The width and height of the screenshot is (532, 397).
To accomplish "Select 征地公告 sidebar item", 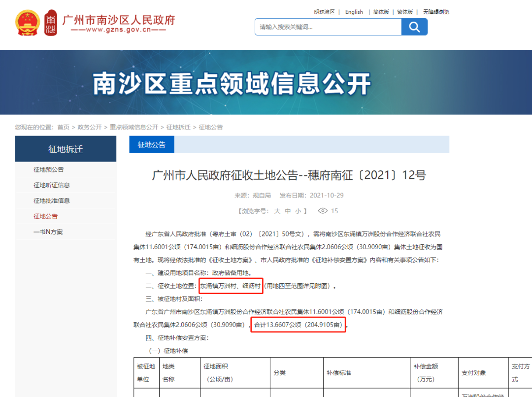I will pyautogui.click(x=45, y=216).
